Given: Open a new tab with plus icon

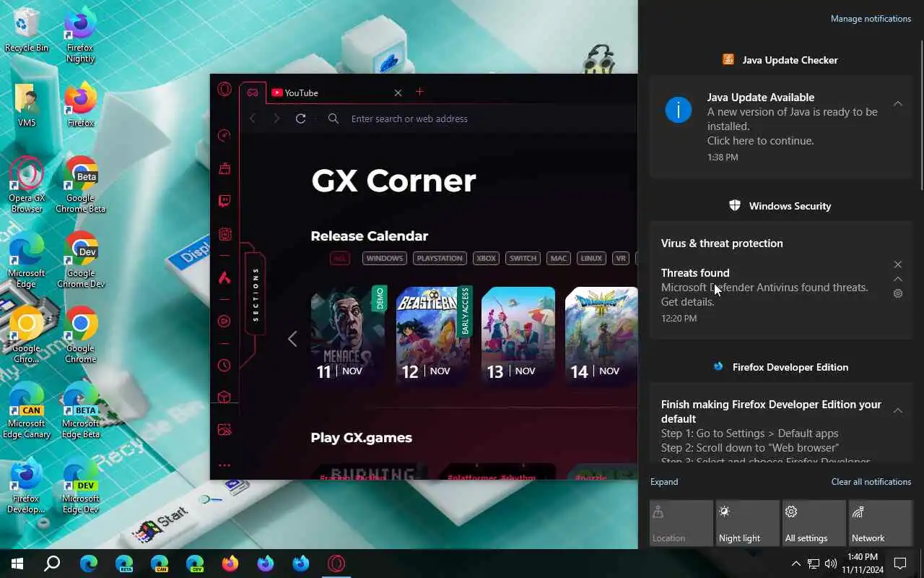Looking at the screenshot, I should pyautogui.click(x=419, y=92).
